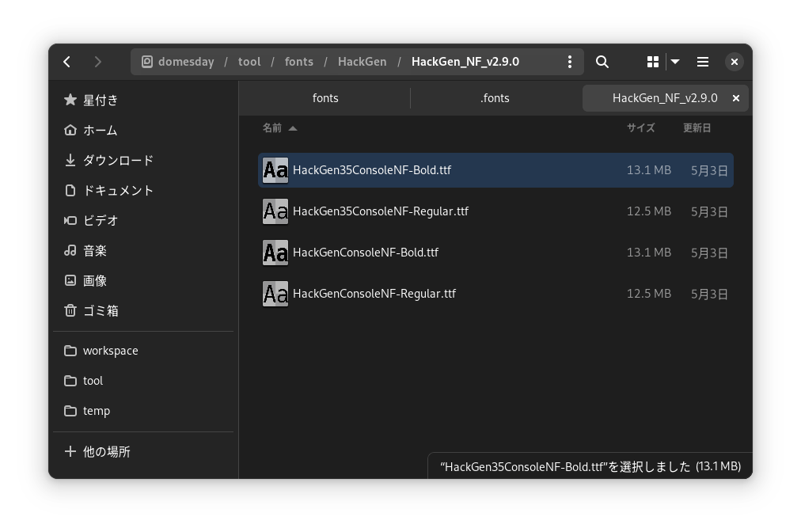Screen dimensions: 801x532
Task: Open the workspace bookmark
Action: point(143,351)
